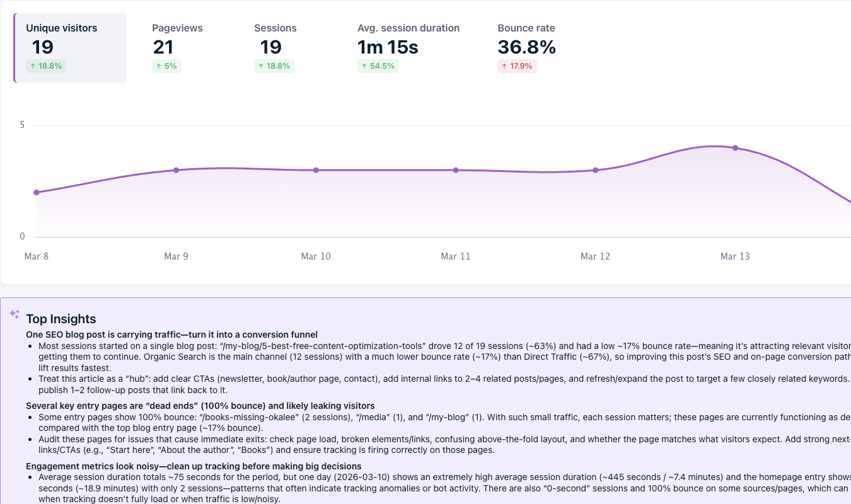Click the red up arrow in Bounce rate badge
The width and height of the screenshot is (851, 504).
[505, 66]
